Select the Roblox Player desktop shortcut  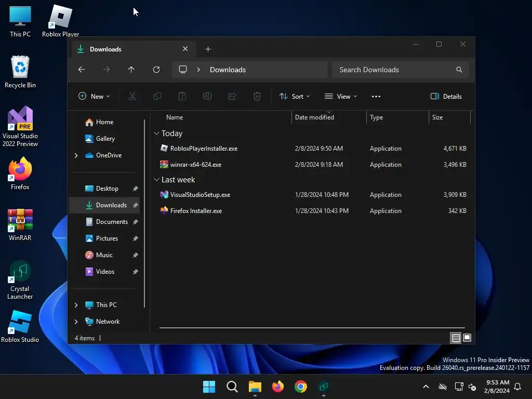[x=60, y=21]
